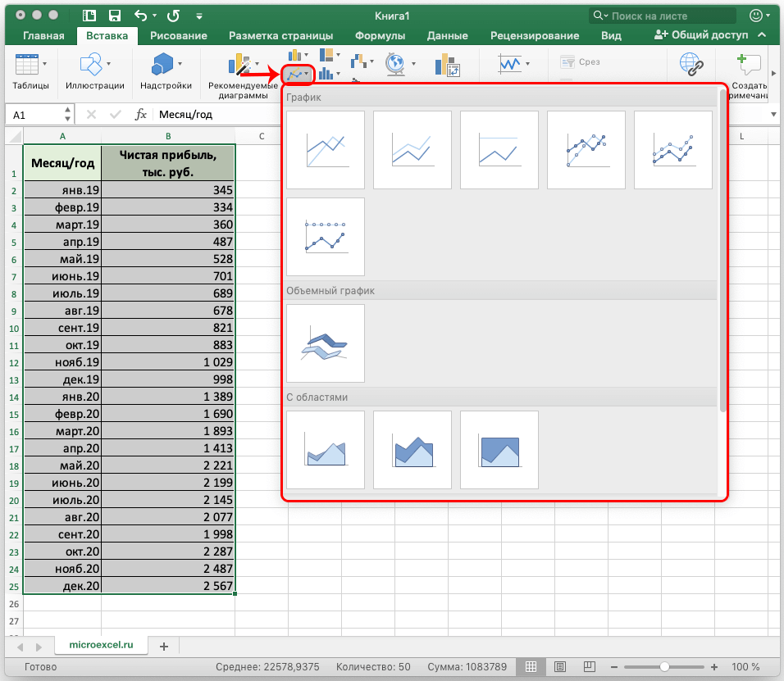The image size is (784, 681).
Task: Open the waterfall chart dropdown
Action: 362,62
